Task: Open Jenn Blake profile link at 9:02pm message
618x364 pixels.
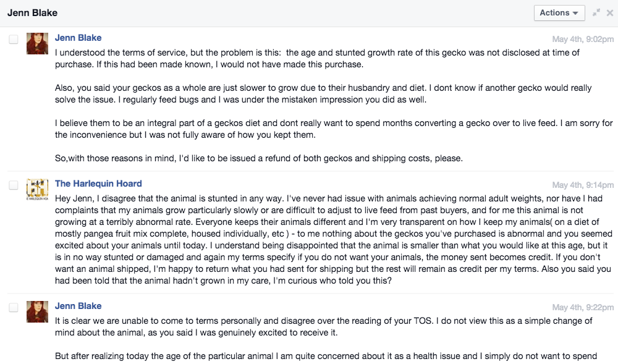Action: (78, 38)
